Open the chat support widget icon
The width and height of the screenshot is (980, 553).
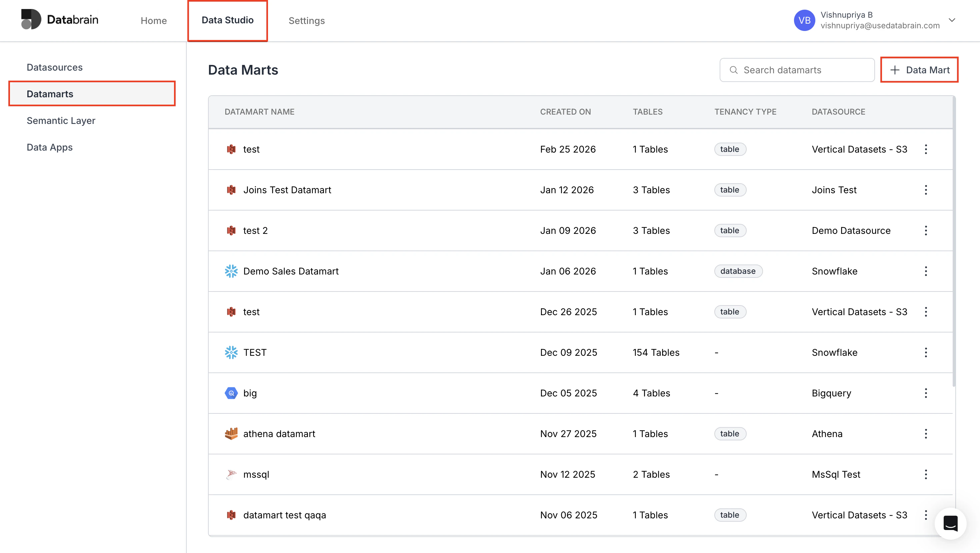pyautogui.click(x=950, y=524)
